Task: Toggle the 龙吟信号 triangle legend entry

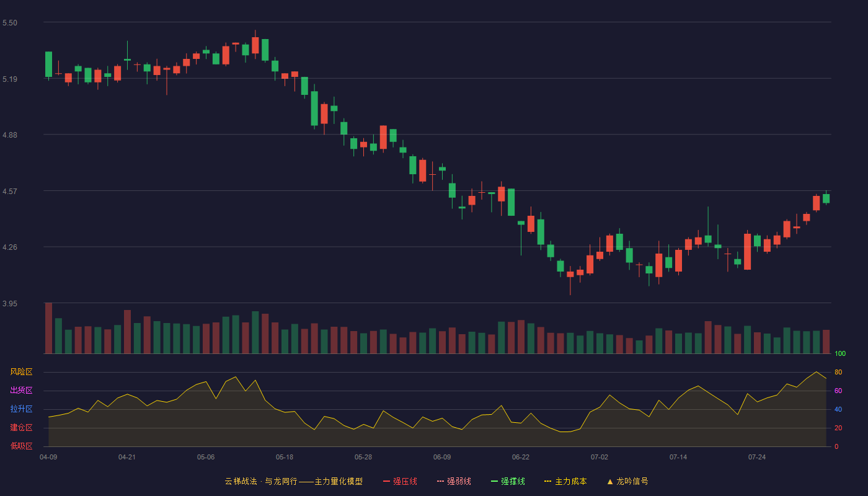Action: (627, 481)
